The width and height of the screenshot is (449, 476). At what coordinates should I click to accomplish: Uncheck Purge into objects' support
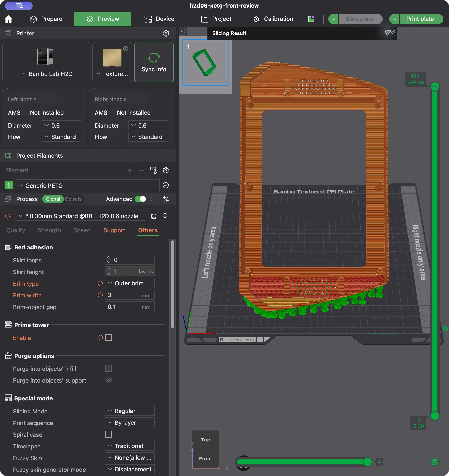[x=108, y=380]
